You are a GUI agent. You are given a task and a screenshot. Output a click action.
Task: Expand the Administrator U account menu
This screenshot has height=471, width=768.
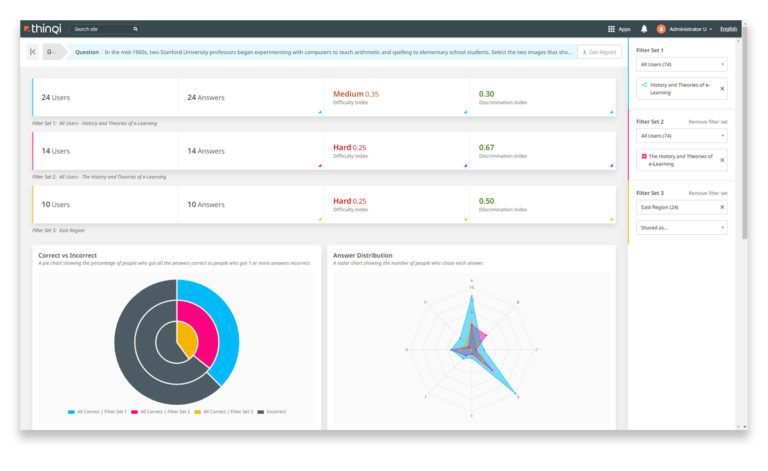[x=691, y=29]
